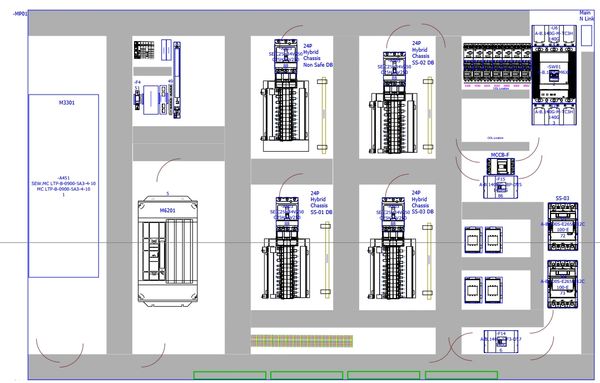The image size is (600, 383).
Task: Click the '24P Hybrid Chassis SS-02 DB' label
Action: (x=422, y=53)
